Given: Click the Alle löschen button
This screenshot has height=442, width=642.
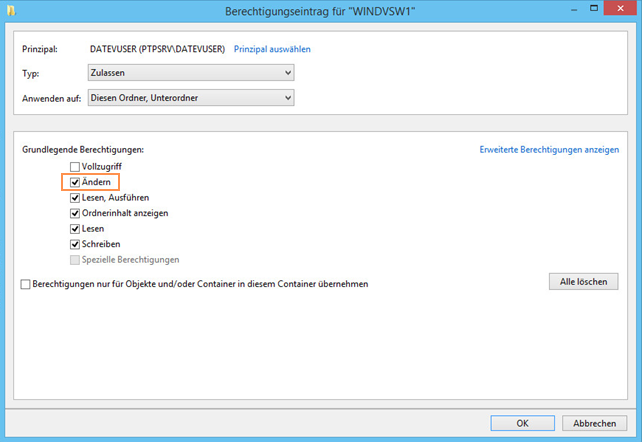Looking at the screenshot, I should (x=583, y=282).
